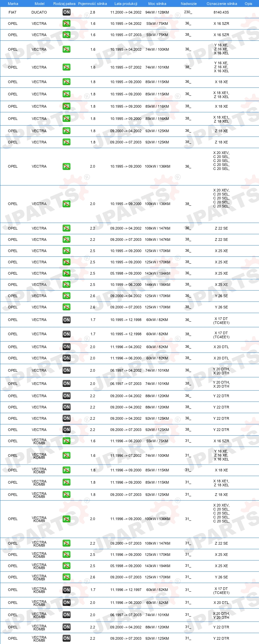Click the Oznaczenie silnika column header
This screenshot has width=259, height=644.
[x=222, y=4]
